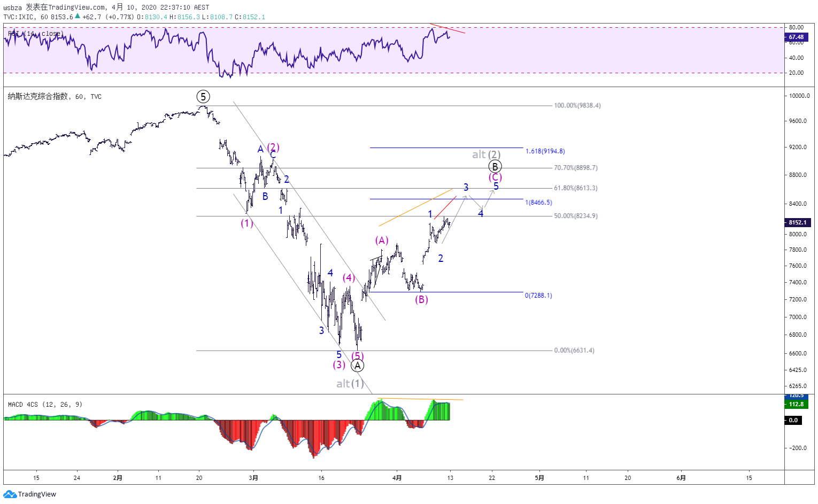Screen dimensions: 818x504
Task: Click the pink (2) wave label
Action: 273,147
